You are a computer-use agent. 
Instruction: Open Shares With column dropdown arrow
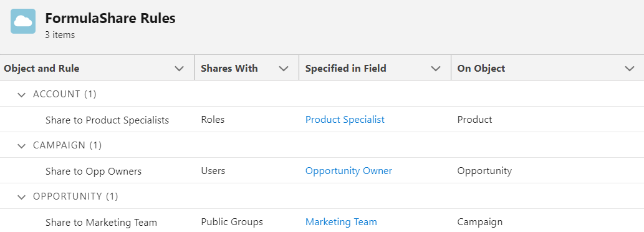(x=284, y=69)
